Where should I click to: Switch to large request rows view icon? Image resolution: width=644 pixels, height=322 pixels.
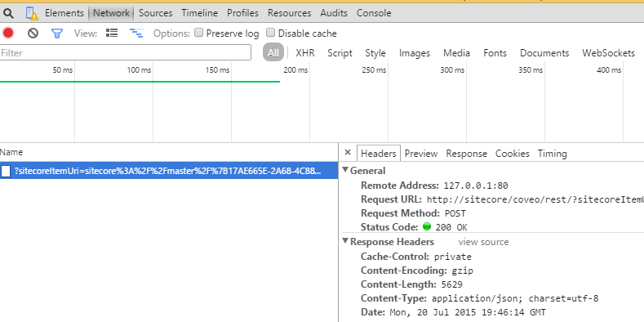click(112, 33)
